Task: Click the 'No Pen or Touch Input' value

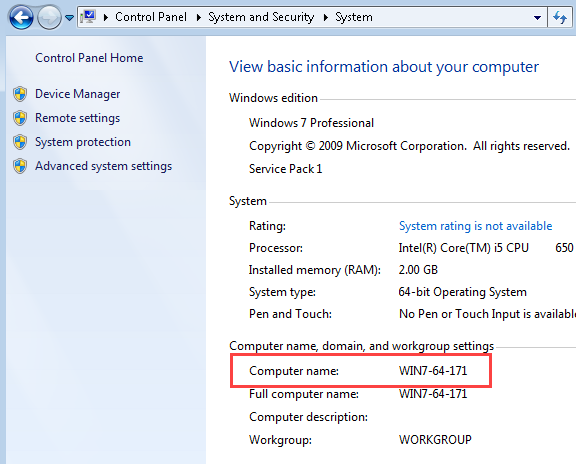Action: pos(487,314)
